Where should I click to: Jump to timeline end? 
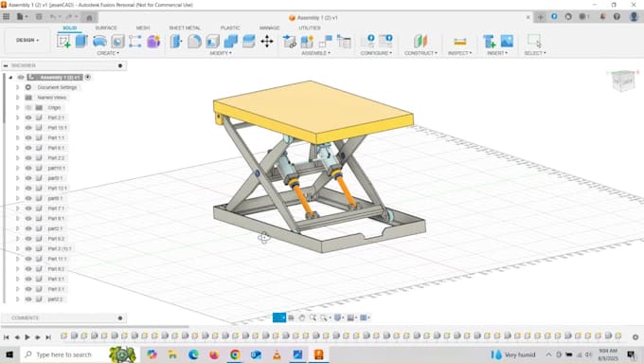pyautogui.click(x=48, y=337)
